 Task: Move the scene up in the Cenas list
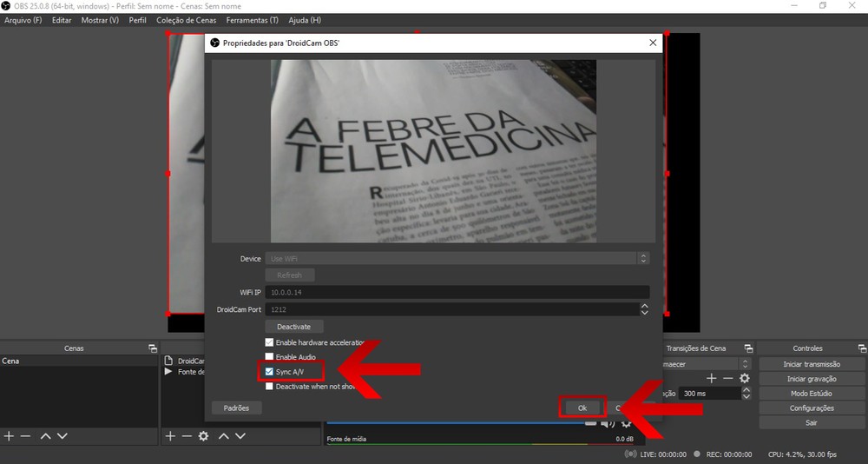pos(45,436)
